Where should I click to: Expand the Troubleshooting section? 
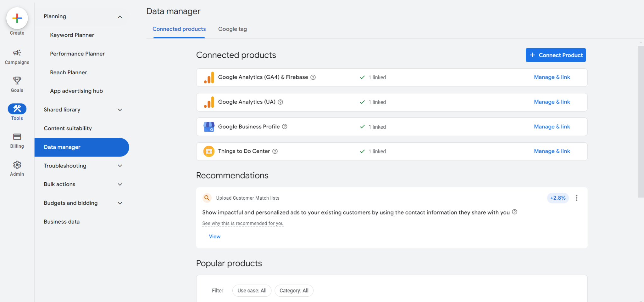(x=120, y=166)
